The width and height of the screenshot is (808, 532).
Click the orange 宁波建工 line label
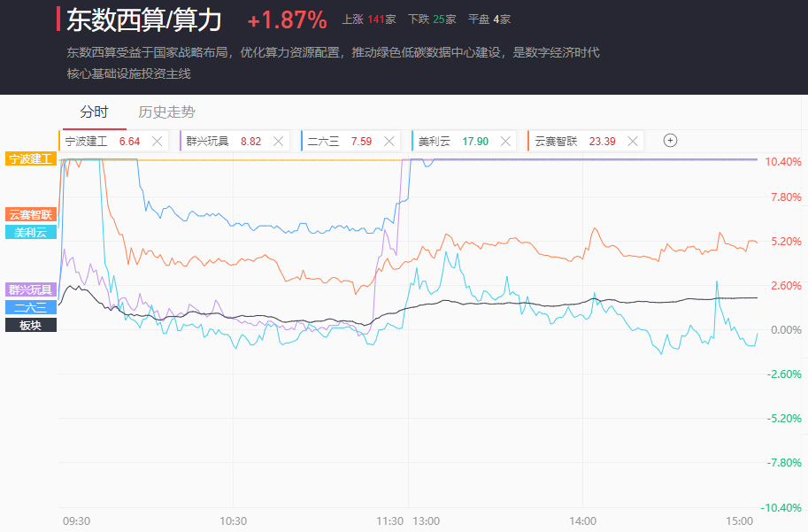tap(30, 159)
